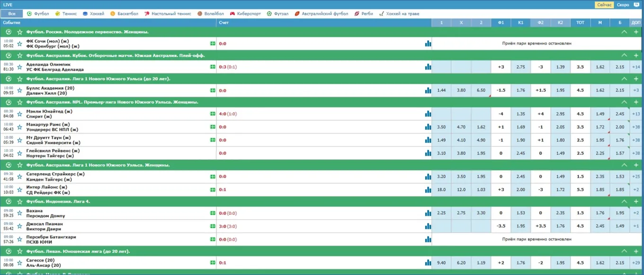View stats chart for Сагессе (20) match
The image size is (644, 275).
(x=428, y=263)
